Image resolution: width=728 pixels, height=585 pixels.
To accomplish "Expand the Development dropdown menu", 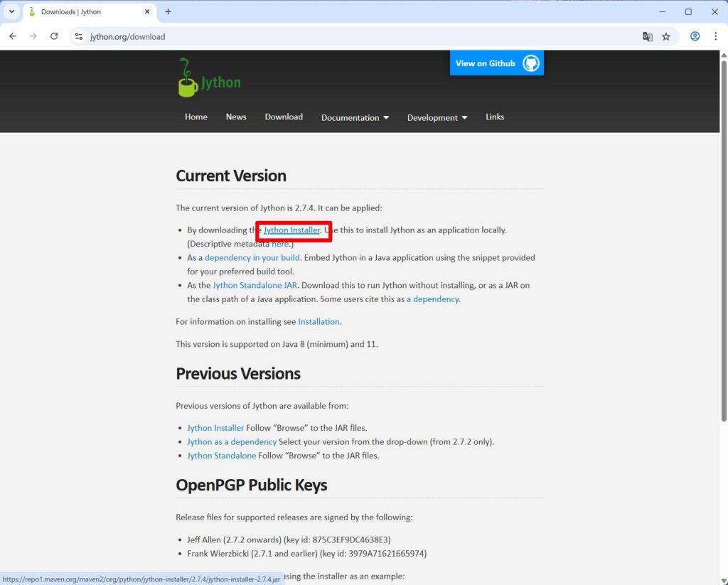I will [x=437, y=118].
